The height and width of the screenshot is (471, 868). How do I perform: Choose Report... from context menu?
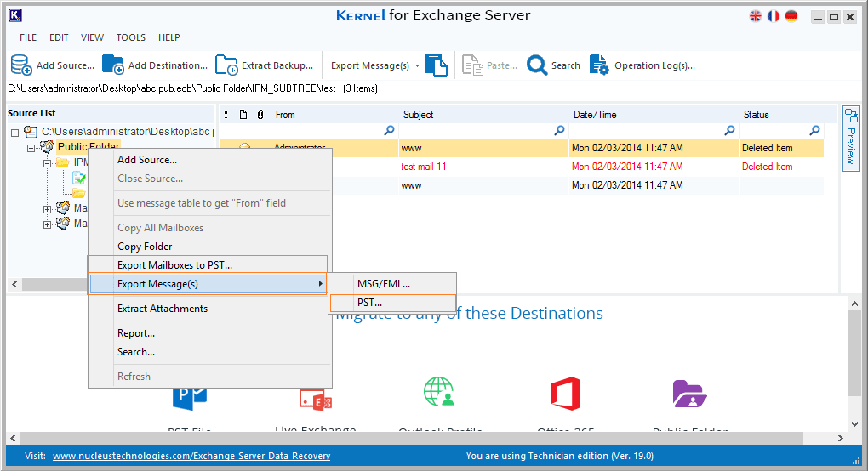click(210, 333)
